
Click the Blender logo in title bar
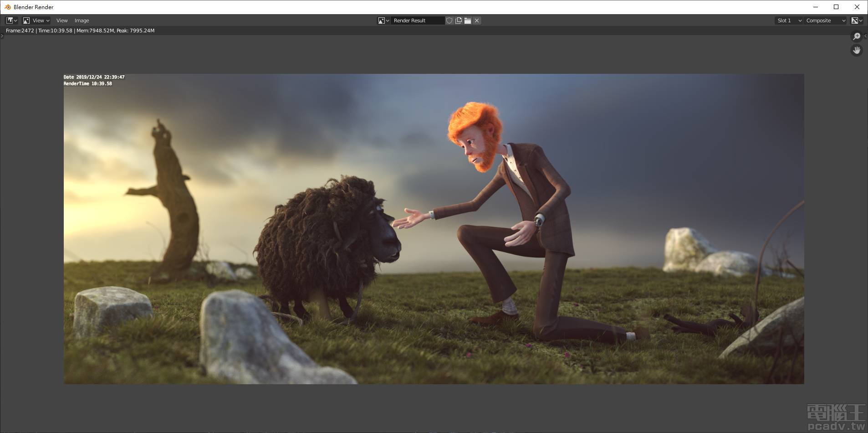(7, 7)
